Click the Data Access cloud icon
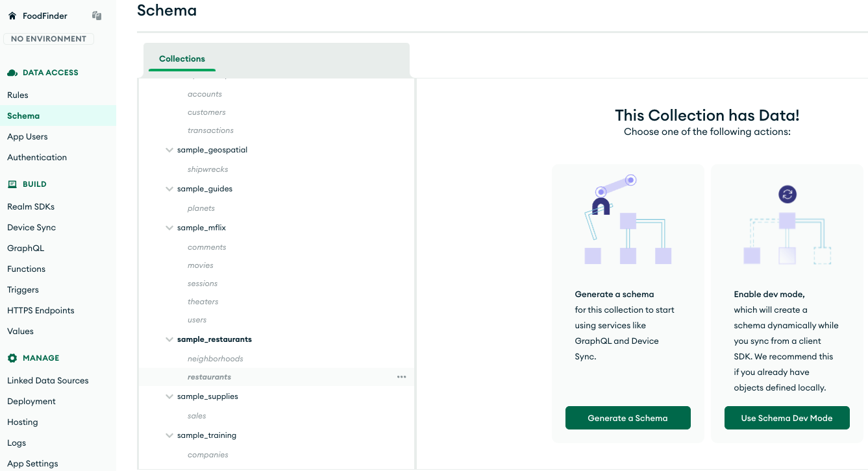 (12, 73)
